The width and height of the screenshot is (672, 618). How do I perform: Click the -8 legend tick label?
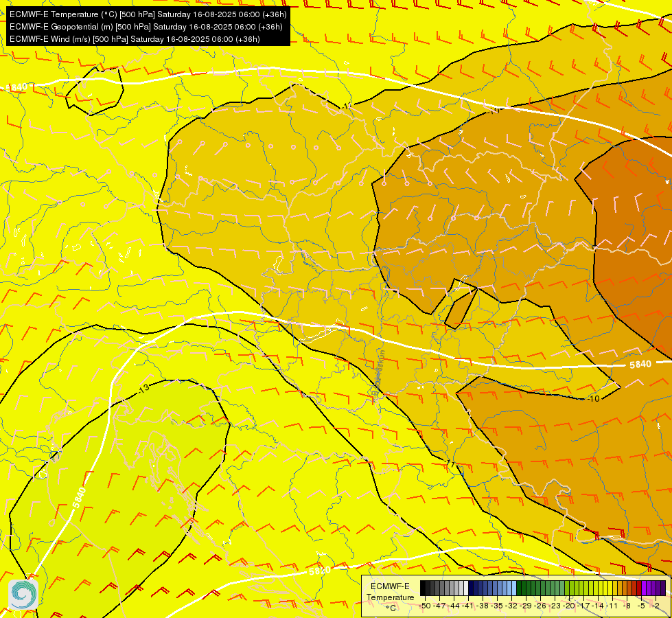click(x=627, y=606)
